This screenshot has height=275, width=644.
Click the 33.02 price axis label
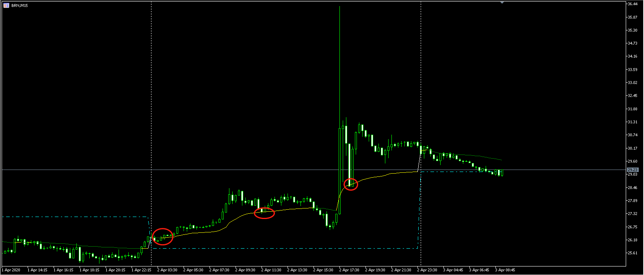pos(632,83)
